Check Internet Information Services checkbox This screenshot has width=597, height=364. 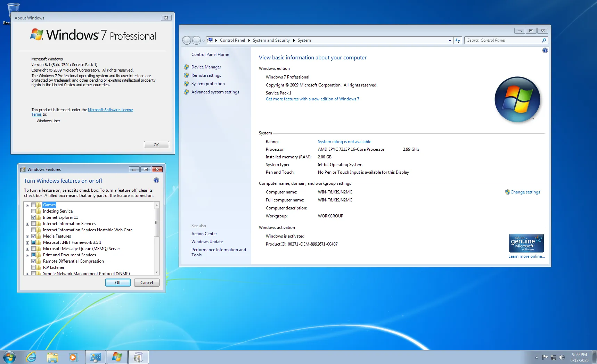point(33,224)
